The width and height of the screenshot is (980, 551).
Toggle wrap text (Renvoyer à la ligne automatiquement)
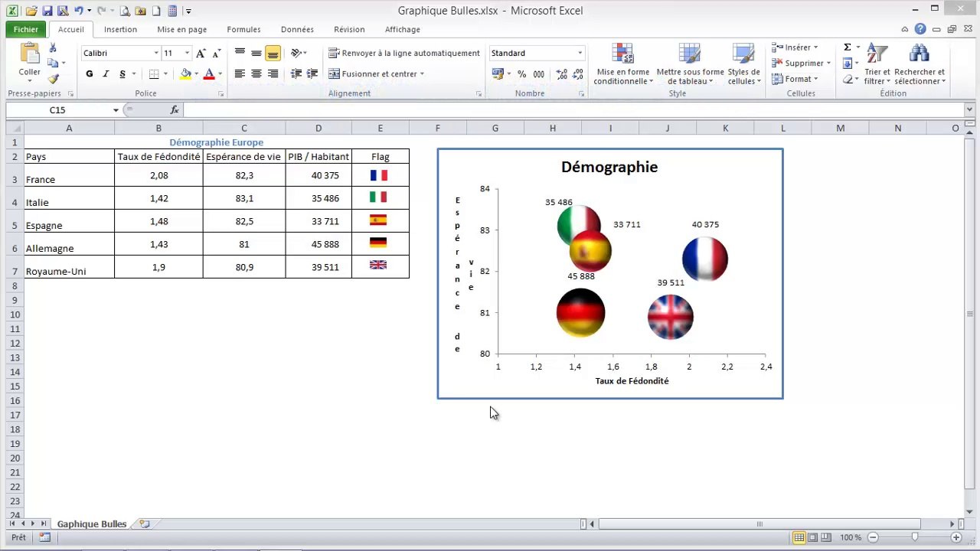[404, 54]
